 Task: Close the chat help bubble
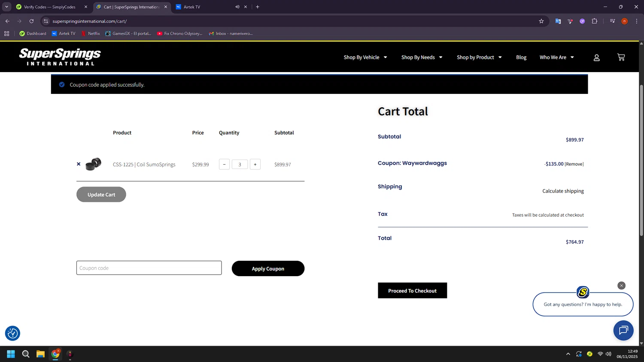(621, 286)
